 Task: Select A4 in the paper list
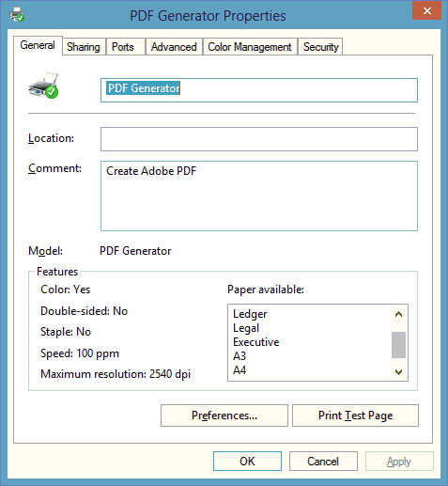coord(239,370)
